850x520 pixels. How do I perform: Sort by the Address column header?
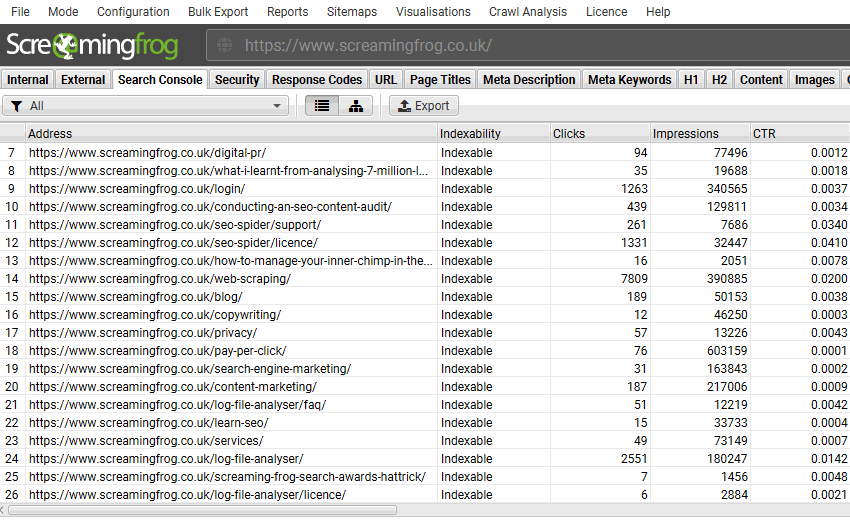coord(231,133)
